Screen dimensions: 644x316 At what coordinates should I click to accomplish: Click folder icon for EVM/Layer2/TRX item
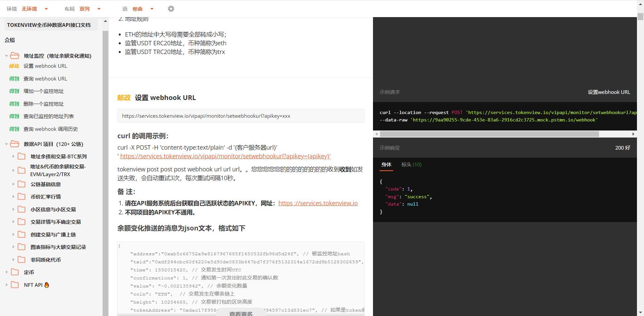coord(21,170)
